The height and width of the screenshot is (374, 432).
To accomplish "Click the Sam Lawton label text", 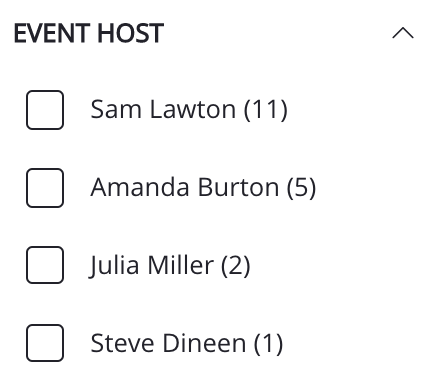I will [163, 109].
